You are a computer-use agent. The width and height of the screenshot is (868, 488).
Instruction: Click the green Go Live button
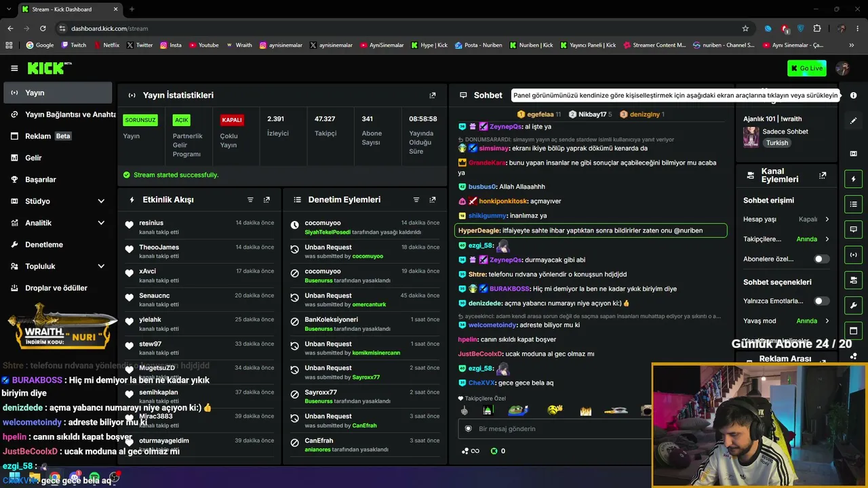click(x=806, y=68)
